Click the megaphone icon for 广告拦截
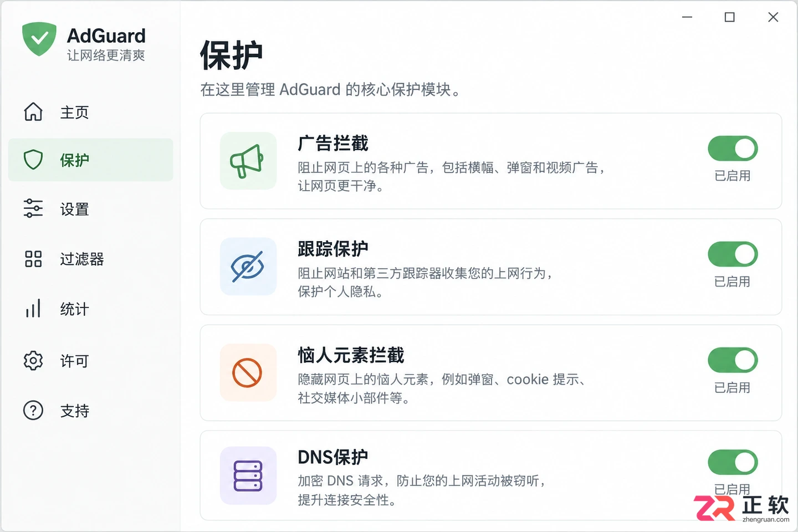 click(x=248, y=161)
